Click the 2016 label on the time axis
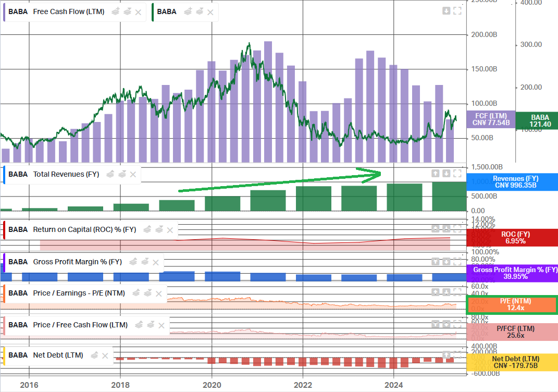558x392 pixels. [x=29, y=385]
